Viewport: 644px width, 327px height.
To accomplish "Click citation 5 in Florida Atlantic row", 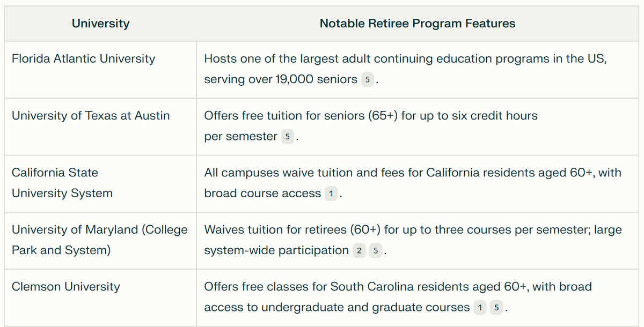I will [x=367, y=80].
